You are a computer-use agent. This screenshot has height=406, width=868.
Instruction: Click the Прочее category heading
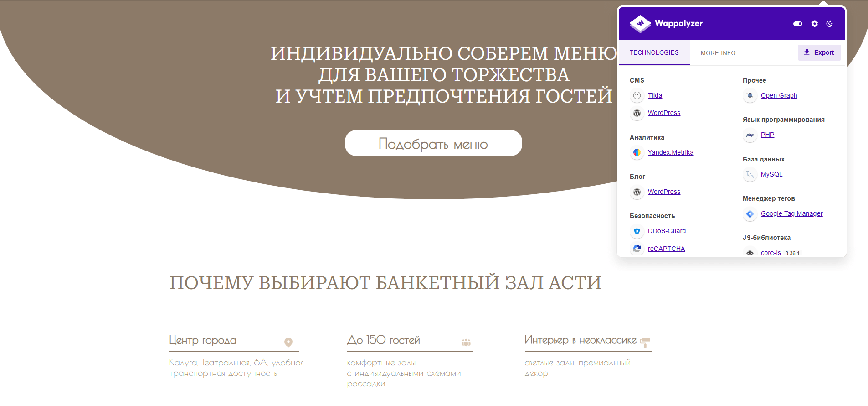coord(755,80)
